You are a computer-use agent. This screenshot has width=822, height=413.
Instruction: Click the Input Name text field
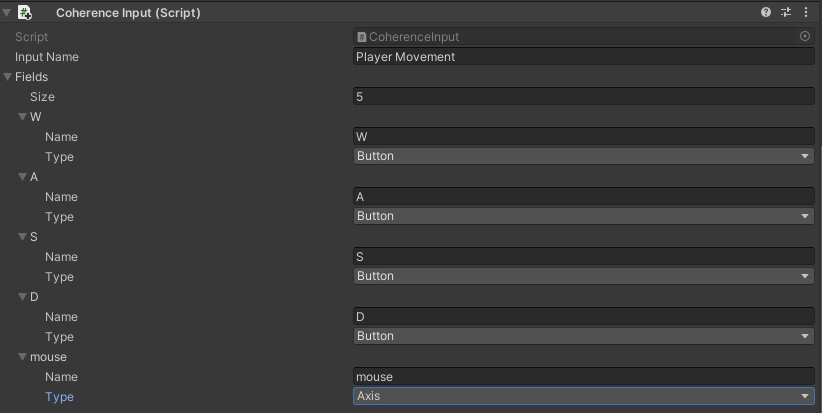(x=584, y=57)
